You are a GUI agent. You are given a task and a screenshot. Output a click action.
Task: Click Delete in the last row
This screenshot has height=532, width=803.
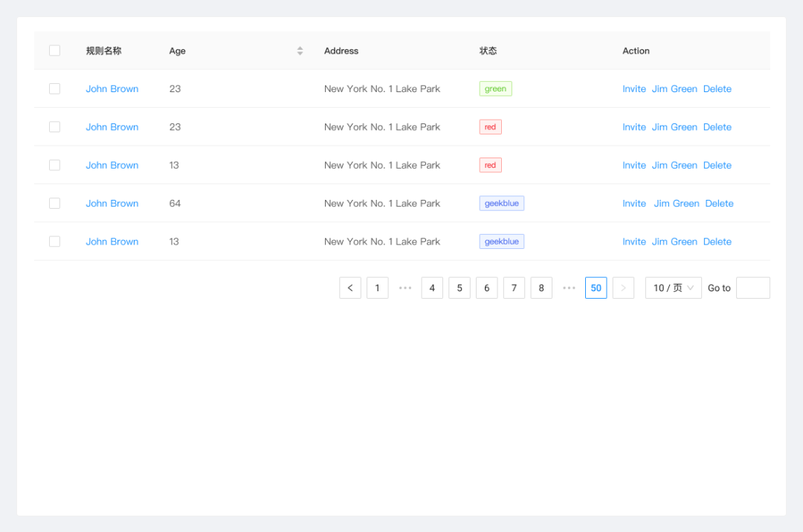coord(717,241)
